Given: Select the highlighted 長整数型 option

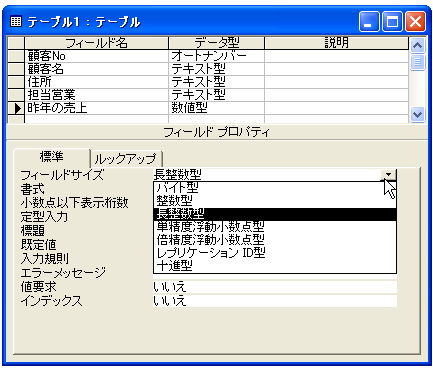Looking at the screenshot, I should click(275, 214).
